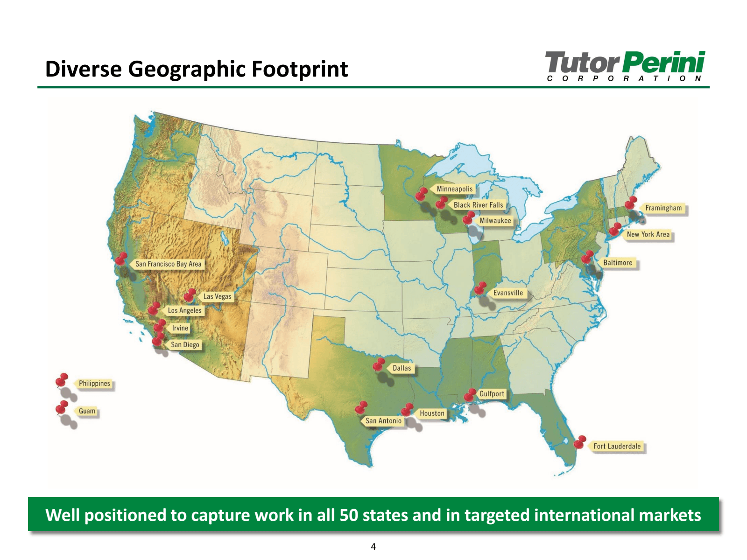Click the page number 4
Image resolution: width=747 pixels, height=560 pixels.
click(373, 546)
